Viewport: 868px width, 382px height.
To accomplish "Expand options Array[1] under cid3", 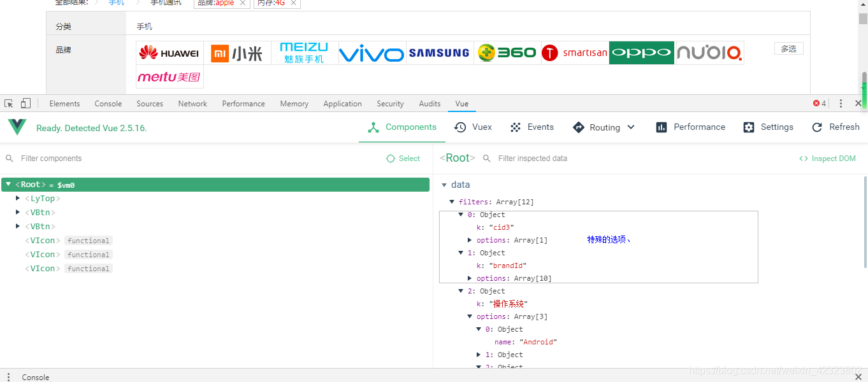I will tap(470, 240).
